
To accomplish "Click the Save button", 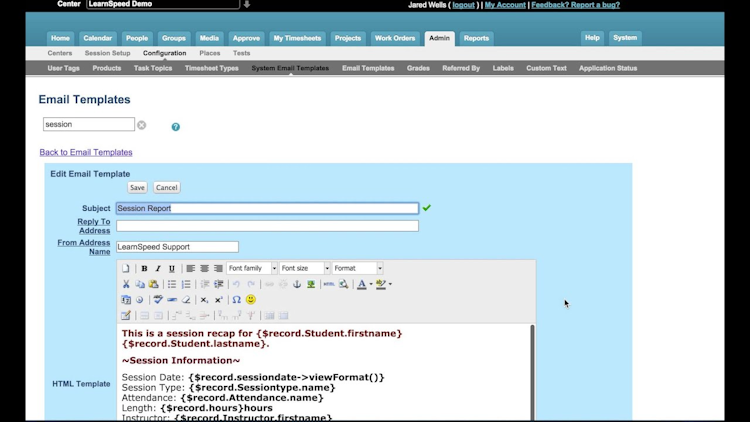I will (137, 188).
